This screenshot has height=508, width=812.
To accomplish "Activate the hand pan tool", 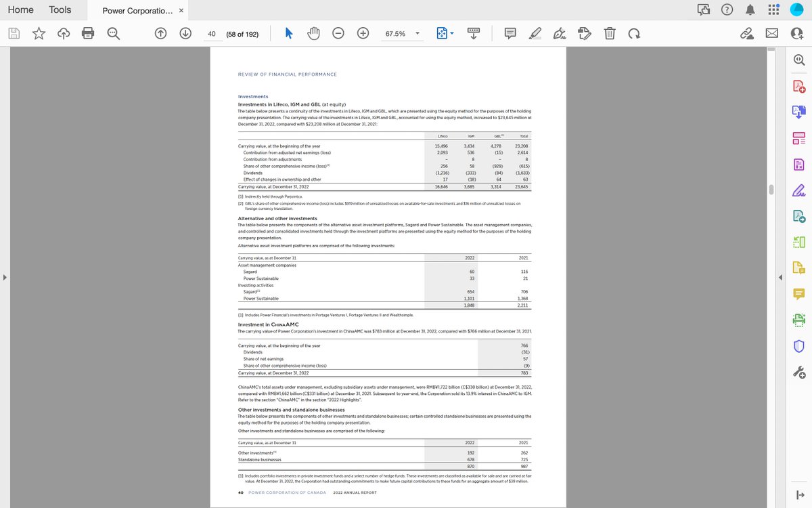I will 313,33.
